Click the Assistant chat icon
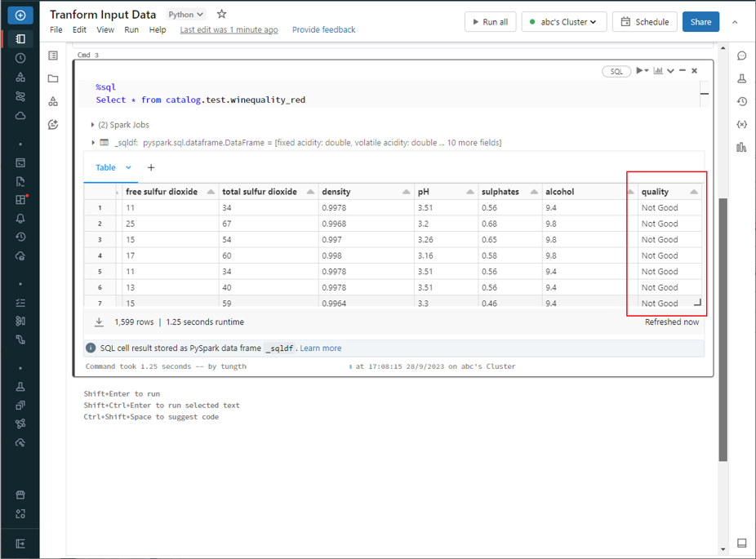Image resolution: width=756 pixels, height=559 pixels. (x=53, y=125)
